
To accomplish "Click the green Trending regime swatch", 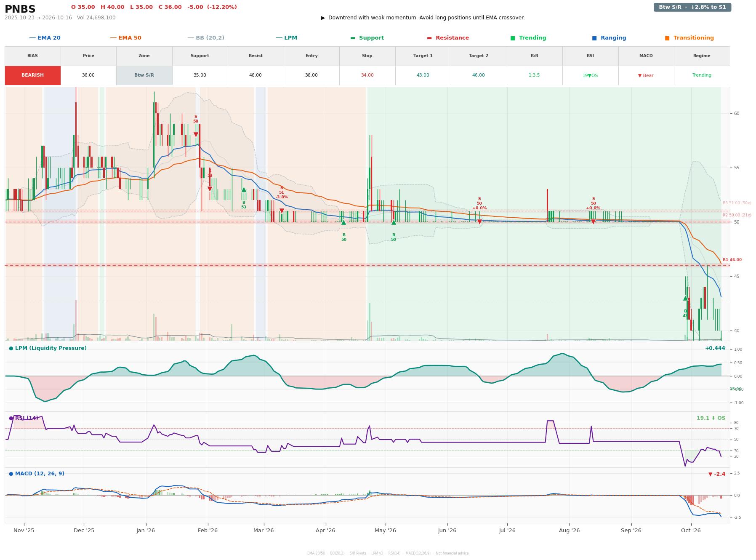I will (513, 38).
